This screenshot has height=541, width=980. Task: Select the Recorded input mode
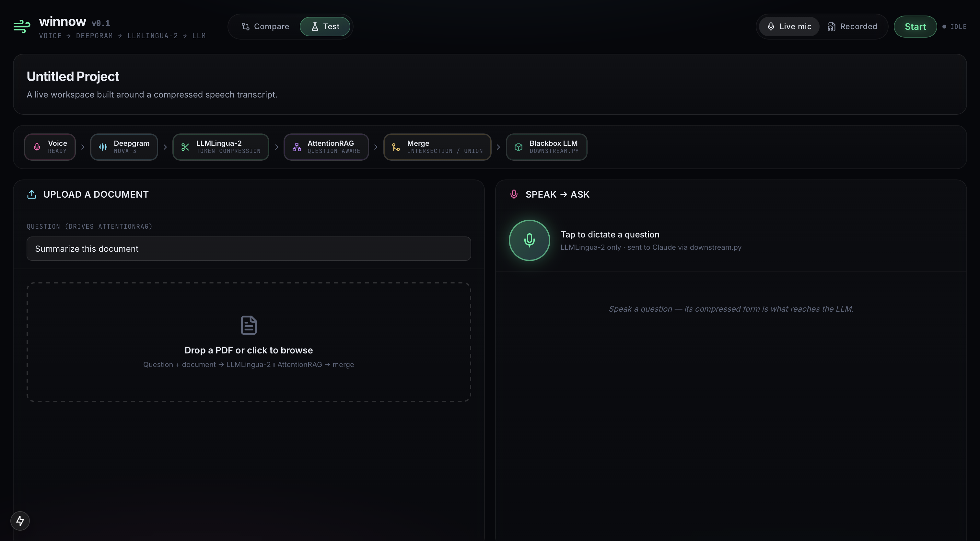(852, 27)
